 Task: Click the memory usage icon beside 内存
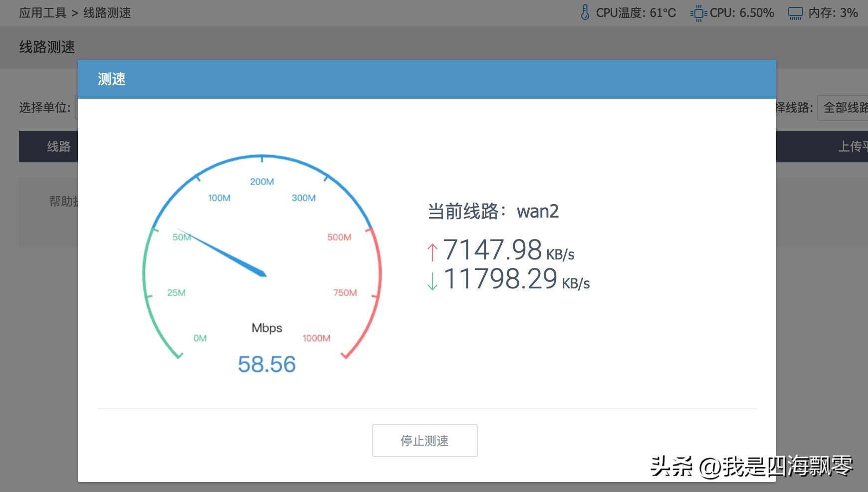[796, 12]
